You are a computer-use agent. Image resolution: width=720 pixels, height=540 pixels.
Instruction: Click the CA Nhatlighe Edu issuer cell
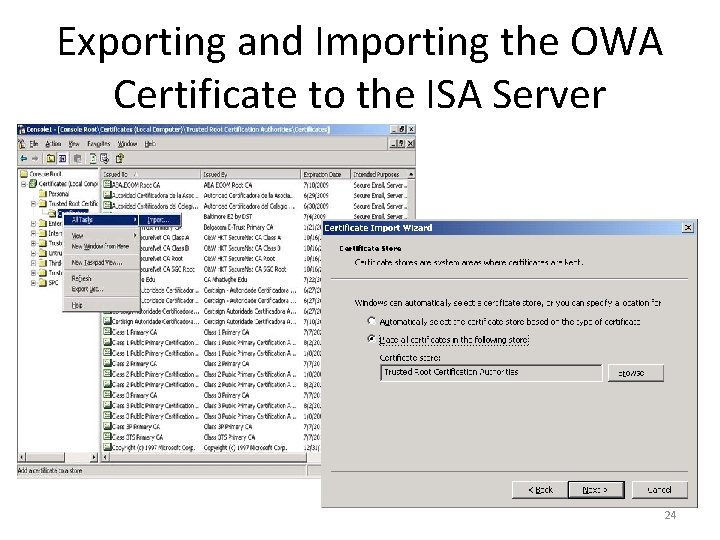(225, 279)
